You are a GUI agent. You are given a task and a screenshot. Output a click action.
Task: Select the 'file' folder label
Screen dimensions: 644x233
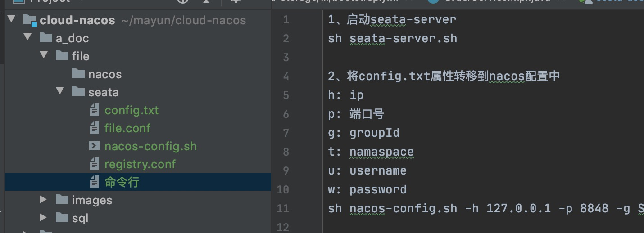coord(81,56)
